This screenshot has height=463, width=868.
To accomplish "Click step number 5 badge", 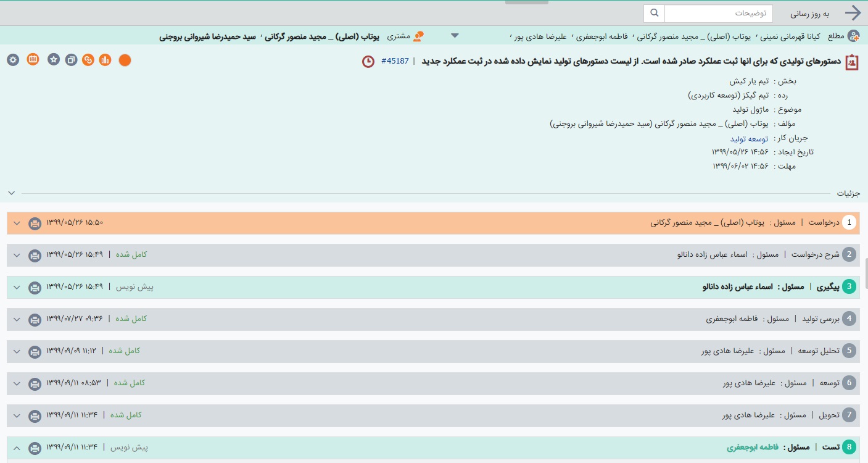I will (x=849, y=351).
